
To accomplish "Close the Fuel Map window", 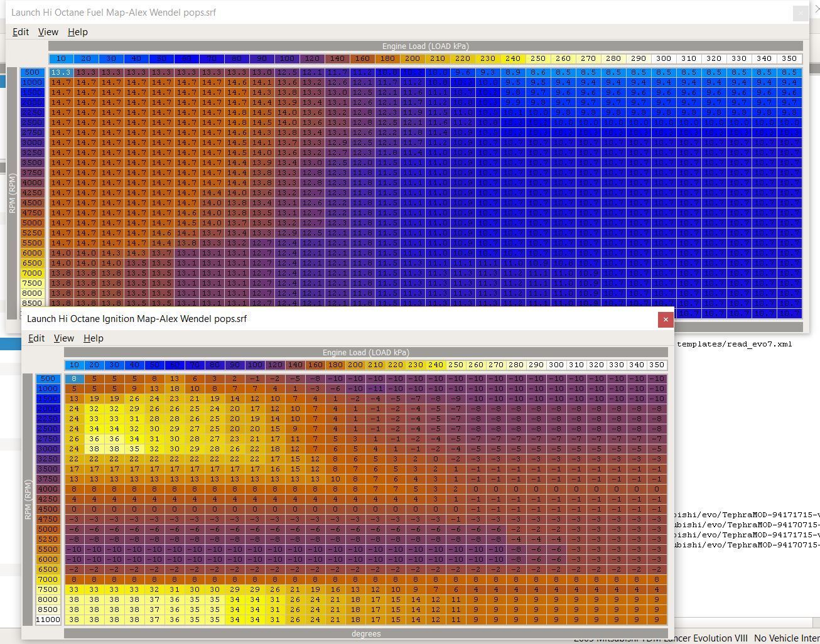I will tap(801, 13).
